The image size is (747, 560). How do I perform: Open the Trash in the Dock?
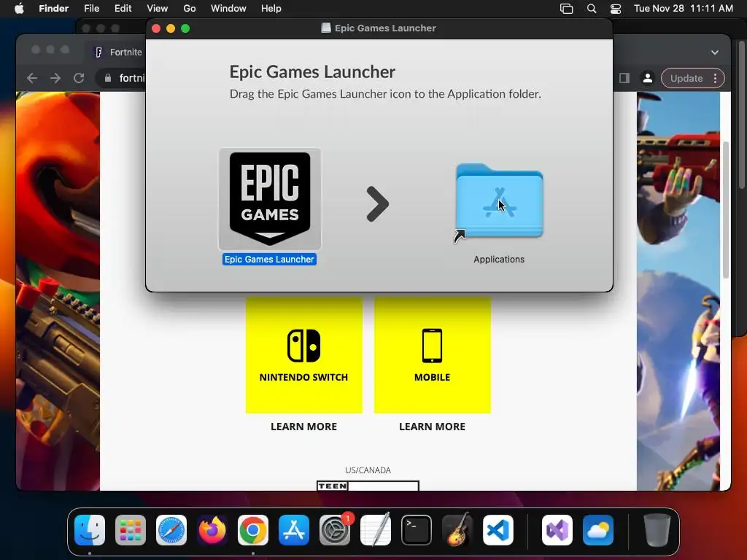tap(657, 530)
